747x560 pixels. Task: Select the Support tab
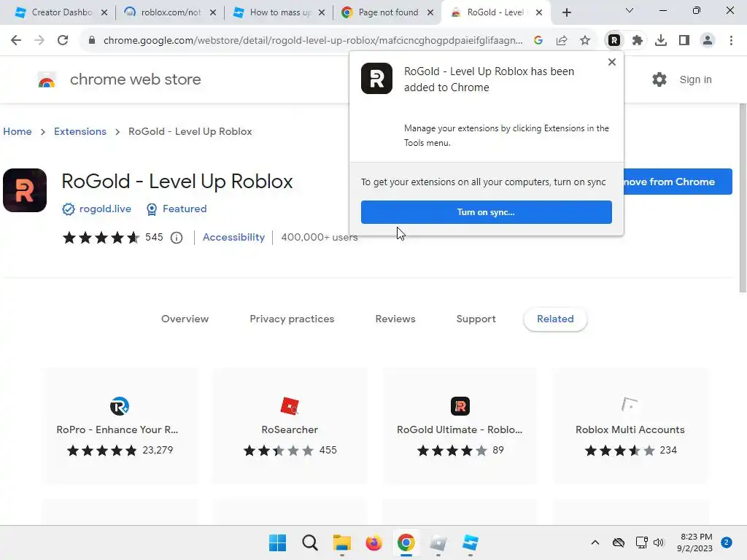476,319
